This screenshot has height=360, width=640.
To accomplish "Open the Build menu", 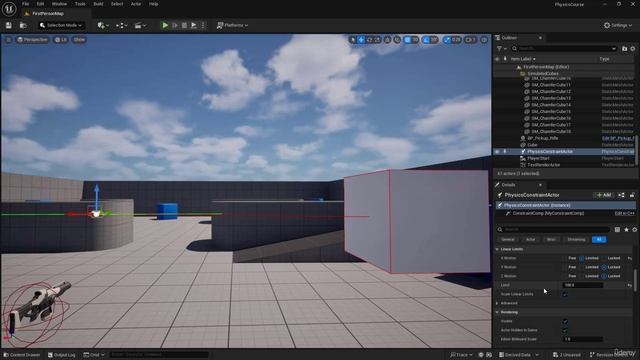I will pyautogui.click(x=98, y=4).
